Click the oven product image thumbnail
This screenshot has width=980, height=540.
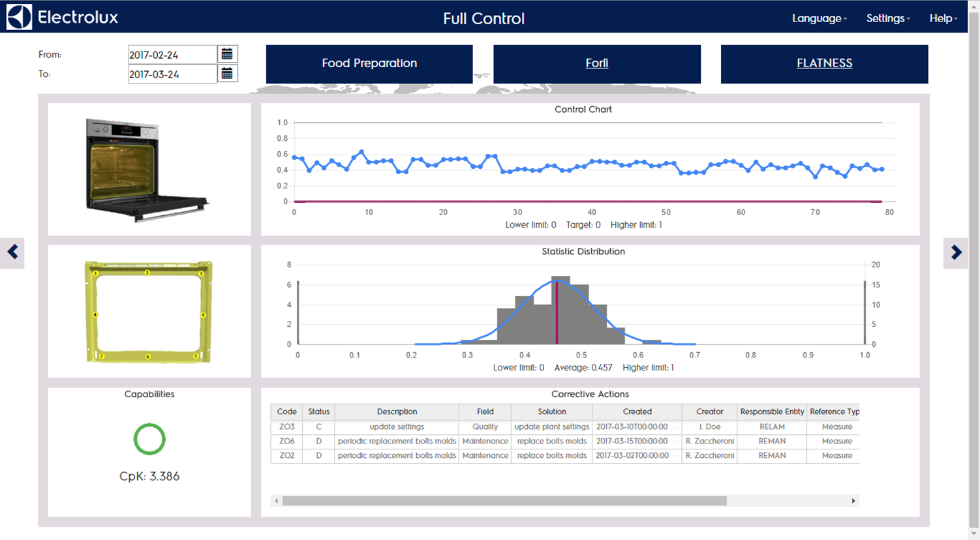coord(147,170)
